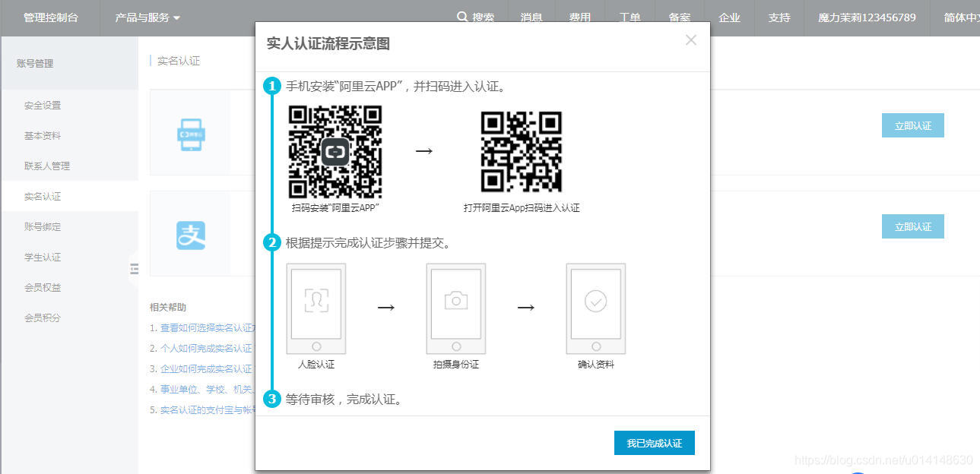Click the verification entry QR code
The width and height of the screenshot is (980, 474).
(x=522, y=151)
